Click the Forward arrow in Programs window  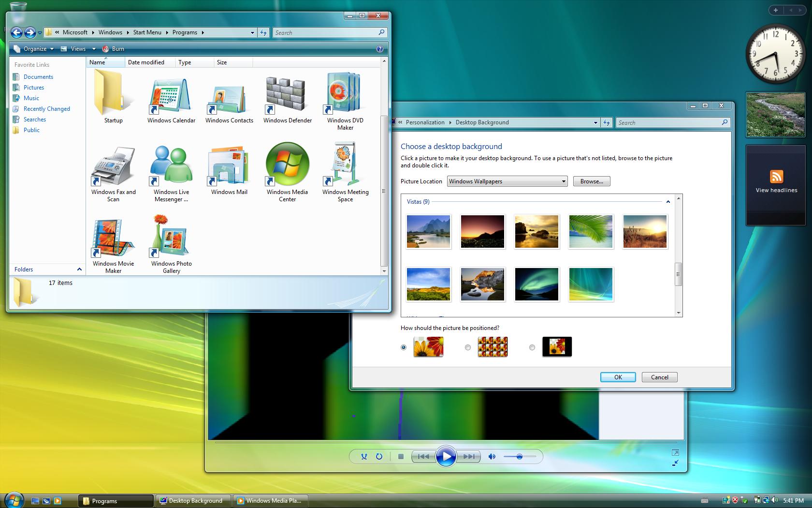point(30,32)
